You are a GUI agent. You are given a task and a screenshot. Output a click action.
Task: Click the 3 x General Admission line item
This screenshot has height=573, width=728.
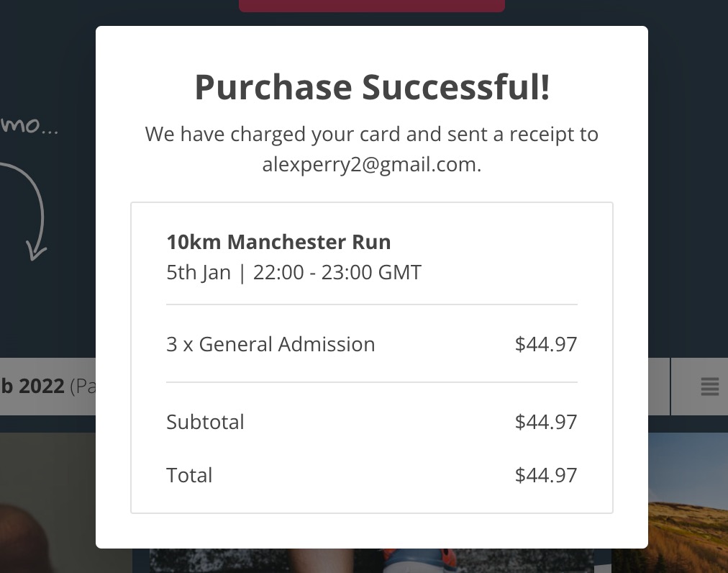click(x=270, y=344)
